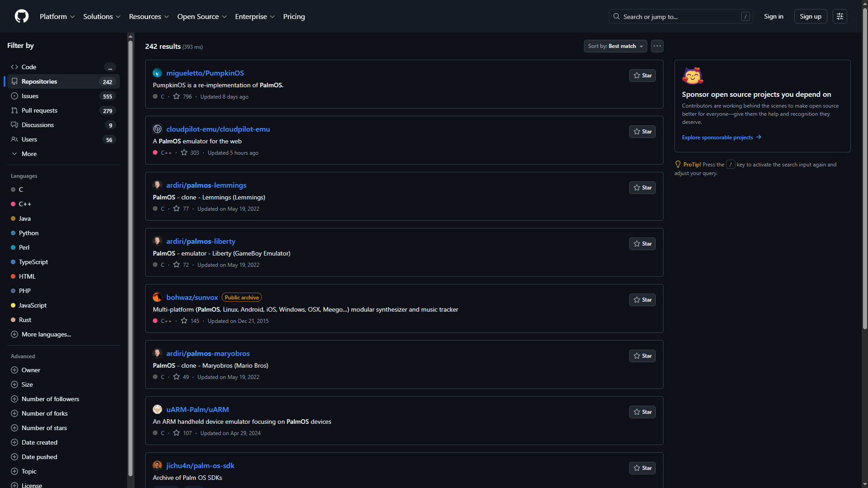This screenshot has width=868, height=488.
Task: Click the plus icon next to Owner
Action: tap(14, 370)
